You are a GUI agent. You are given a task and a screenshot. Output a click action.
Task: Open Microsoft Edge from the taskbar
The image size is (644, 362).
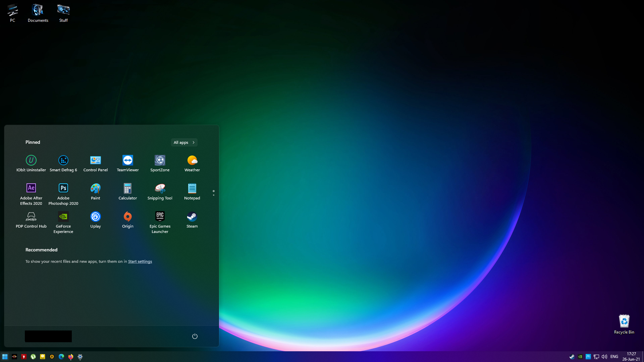point(61,357)
